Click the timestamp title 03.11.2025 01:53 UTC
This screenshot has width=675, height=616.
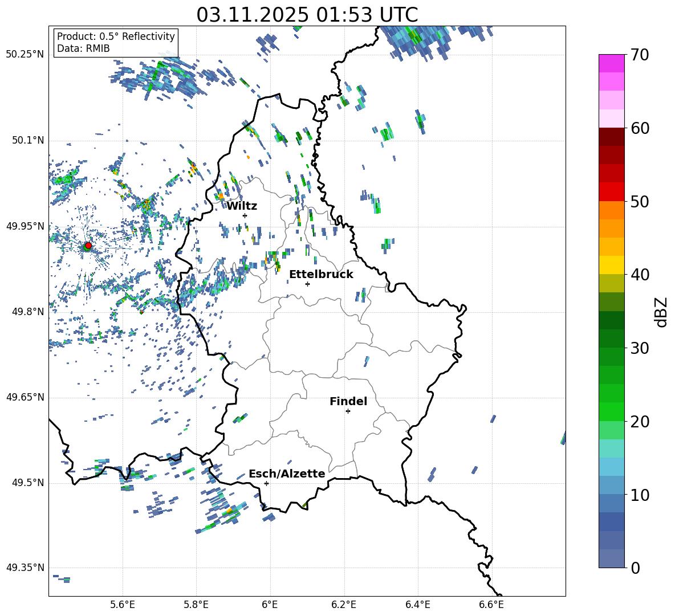coord(307,15)
